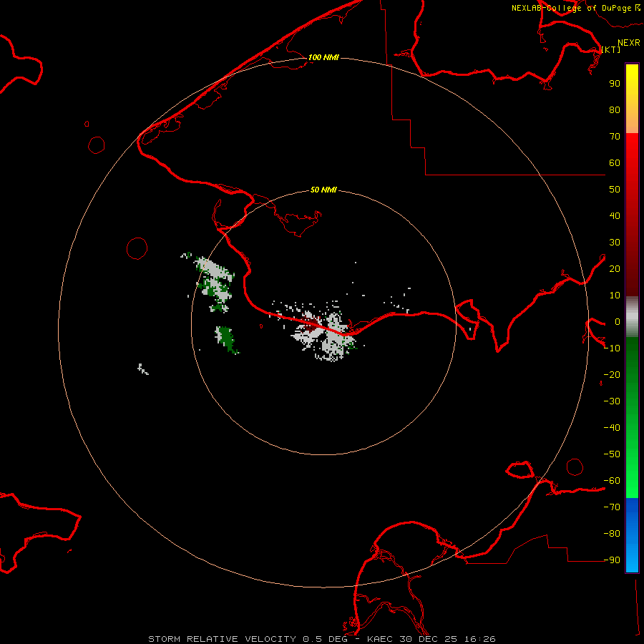Click the solid green echo patch southwest of center
The width and height of the screenshot is (644, 644).
pos(225,338)
